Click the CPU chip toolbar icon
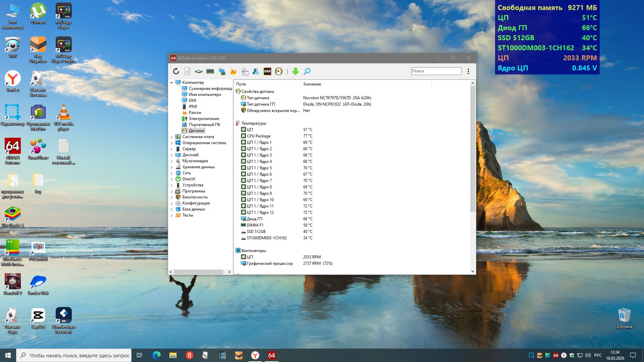The width and height of the screenshot is (644, 362). pos(199,71)
